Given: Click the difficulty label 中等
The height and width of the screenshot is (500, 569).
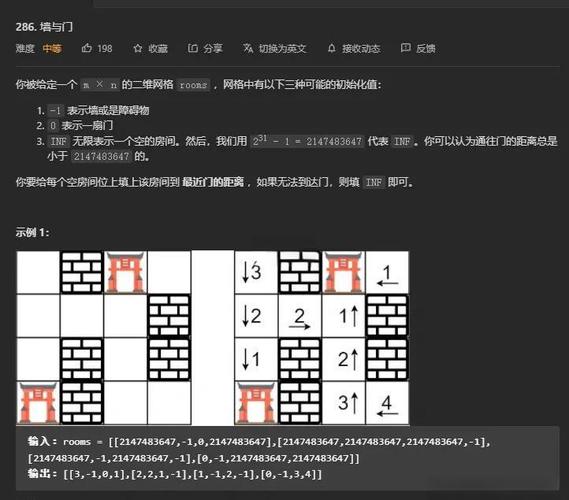Looking at the screenshot, I should point(52,48).
